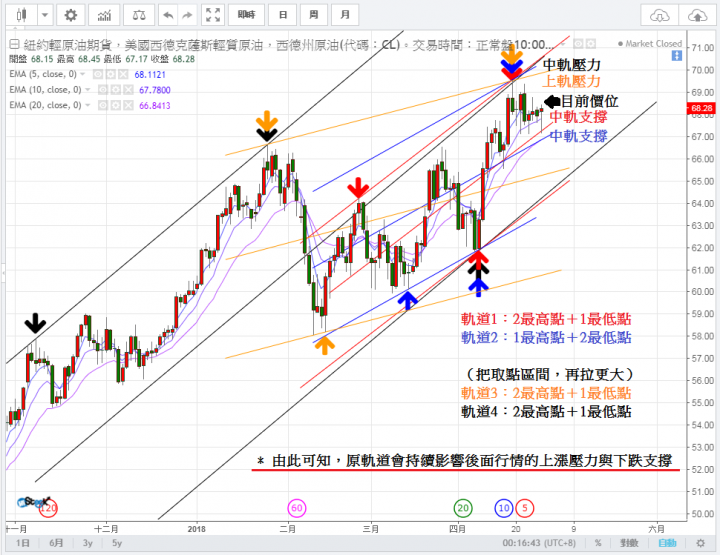Set the range to 3y

[x=88, y=543]
